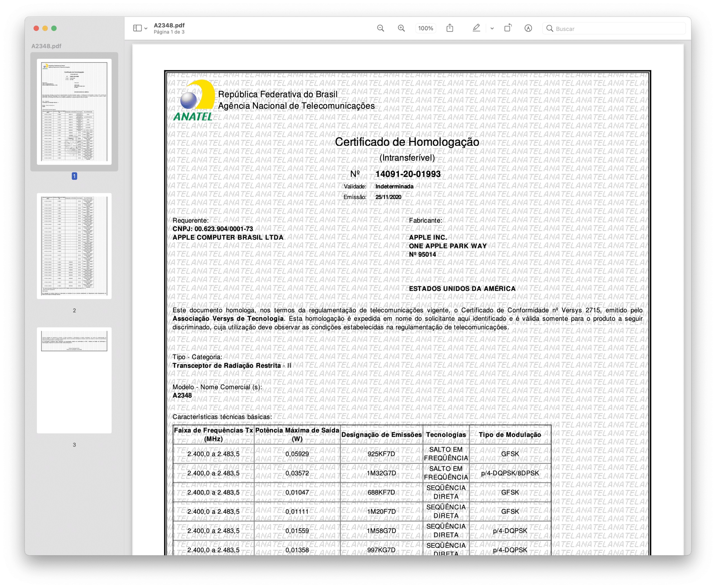Activate the markup pen tool
The height and width of the screenshot is (588, 716).
coord(476,28)
